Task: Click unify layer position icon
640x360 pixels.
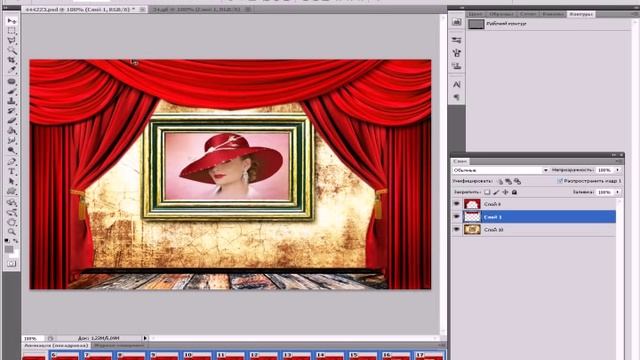Action: [500, 181]
